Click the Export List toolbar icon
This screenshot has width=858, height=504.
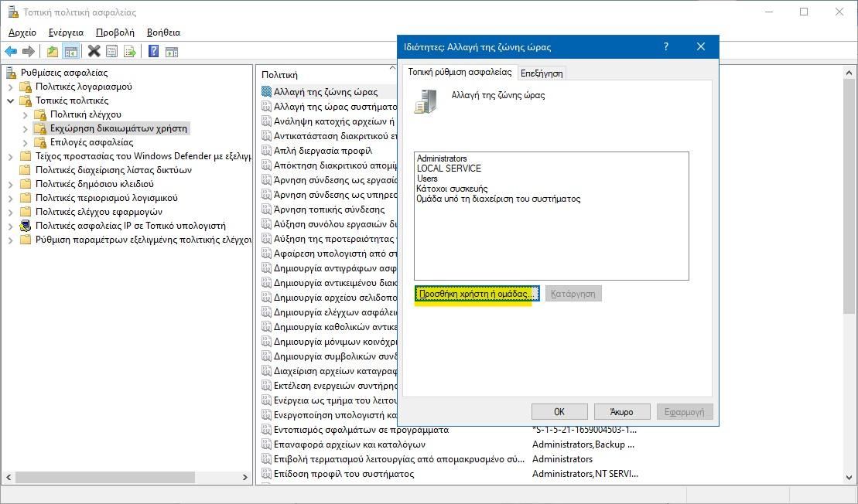click(130, 51)
